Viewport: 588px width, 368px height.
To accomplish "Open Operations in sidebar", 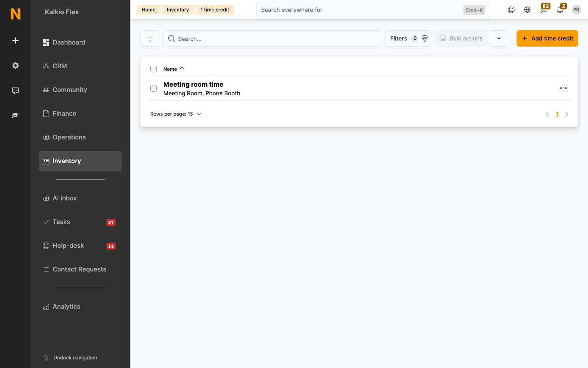I will coord(80,137).
